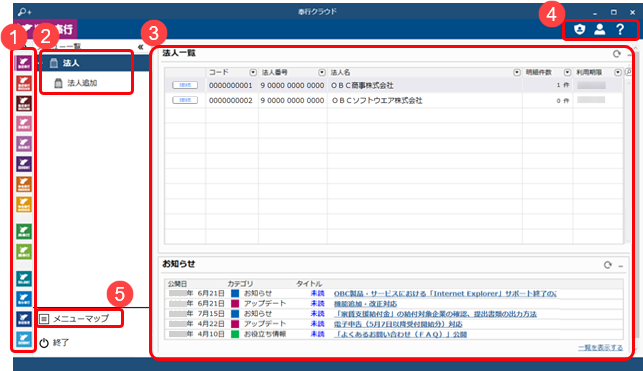The height and width of the screenshot is (371, 643).
Task: Refresh the 法人一覧 panel
Action: (616, 54)
